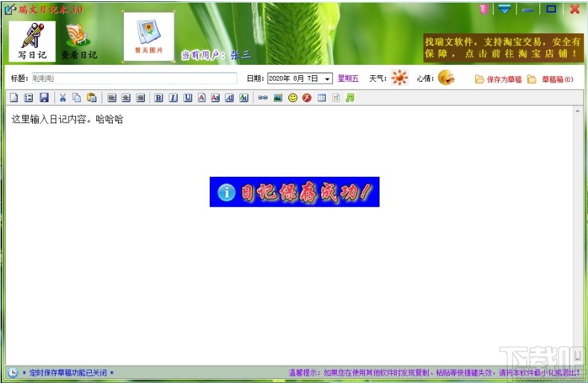Image resolution: width=588 pixels, height=383 pixels.
Task: Switch to the 查看日记 view diary tab
Action: [79, 41]
